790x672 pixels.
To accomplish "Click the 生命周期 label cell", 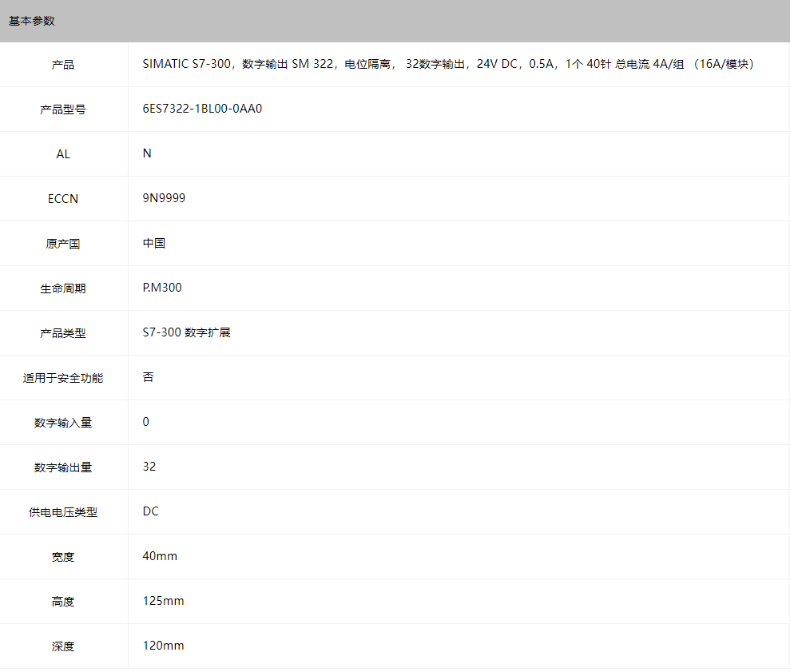I will click(63, 288).
